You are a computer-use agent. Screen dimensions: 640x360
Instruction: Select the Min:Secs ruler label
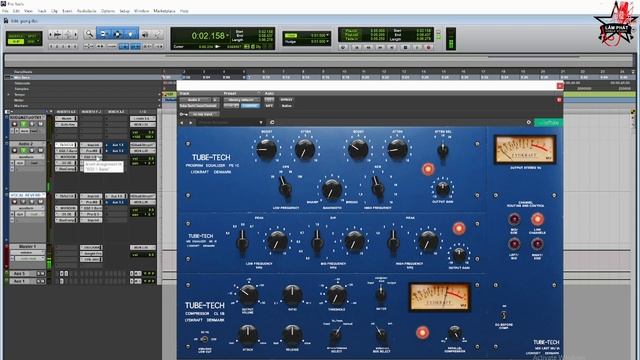[x=22, y=77]
